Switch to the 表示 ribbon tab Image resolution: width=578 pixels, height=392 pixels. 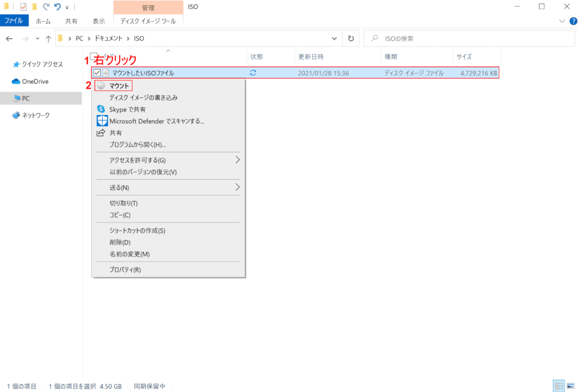pyautogui.click(x=98, y=21)
